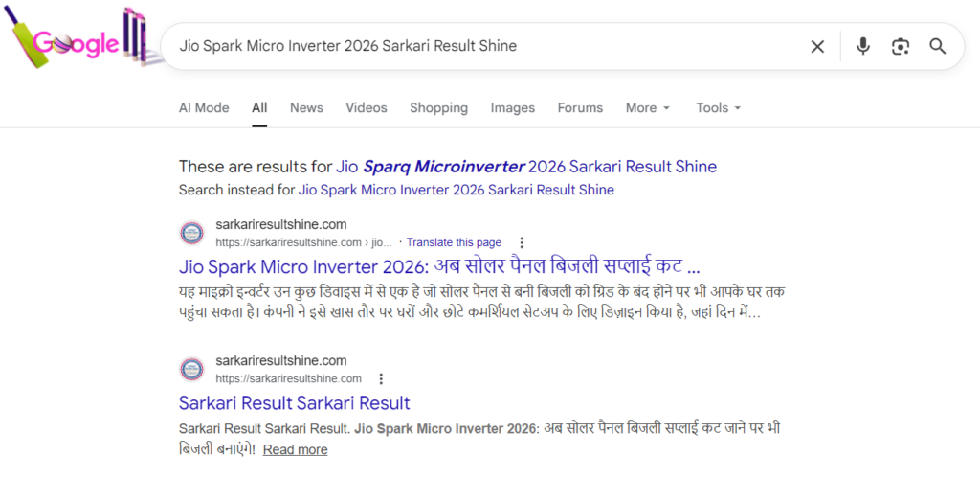Go to the Images tab
This screenshot has height=479, width=980.
(x=512, y=108)
